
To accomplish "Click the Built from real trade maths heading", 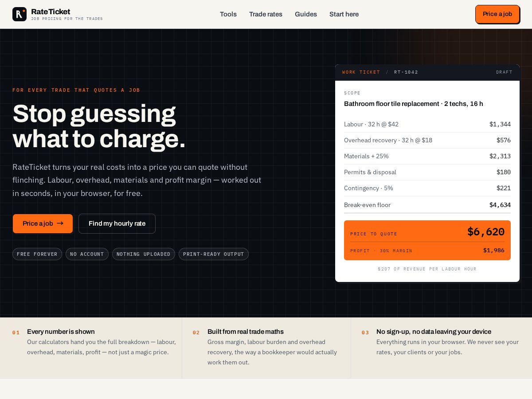I will (246, 332).
